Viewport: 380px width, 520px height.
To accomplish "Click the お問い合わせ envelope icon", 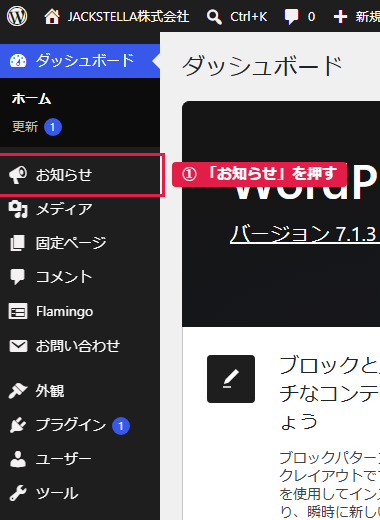I will tap(18, 346).
